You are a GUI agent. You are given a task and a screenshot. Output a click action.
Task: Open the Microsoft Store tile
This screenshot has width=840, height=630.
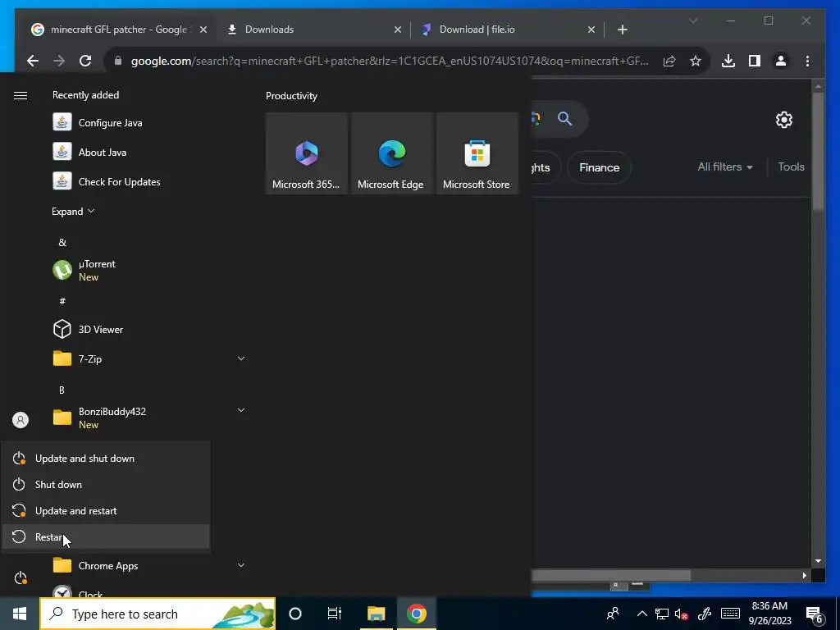point(477,153)
